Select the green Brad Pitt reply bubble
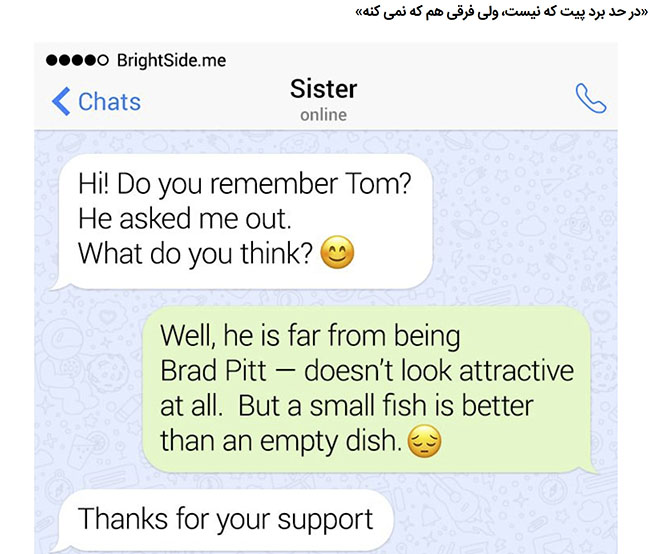This screenshot has height=554, width=650. tap(369, 389)
